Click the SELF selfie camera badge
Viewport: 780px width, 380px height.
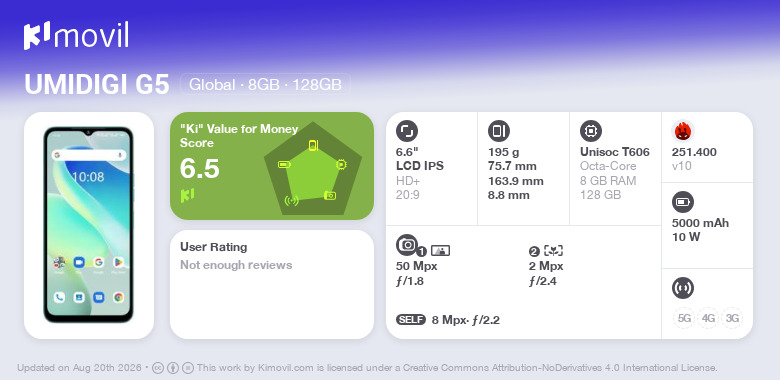[411, 320]
